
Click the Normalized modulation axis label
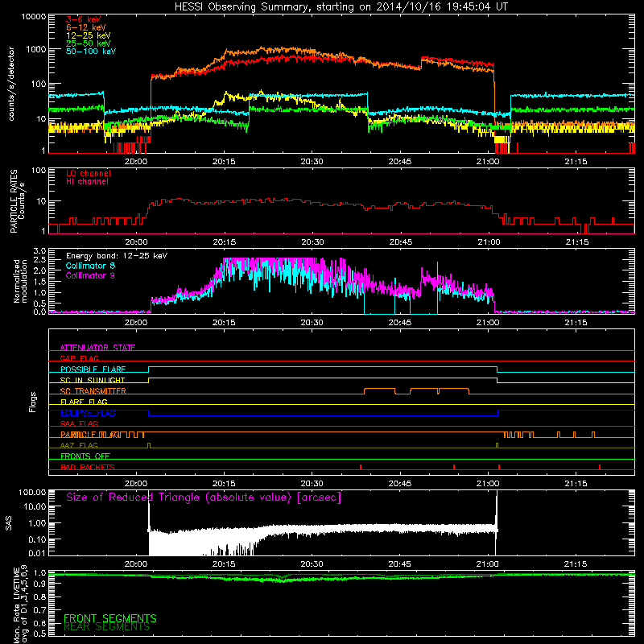(20, 281)
